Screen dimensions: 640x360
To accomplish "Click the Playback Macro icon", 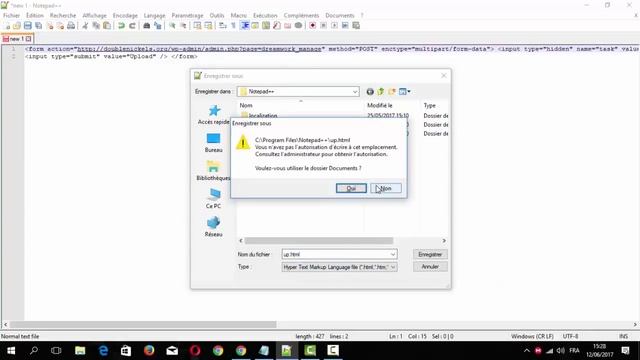I will click(x=334, y=26).
